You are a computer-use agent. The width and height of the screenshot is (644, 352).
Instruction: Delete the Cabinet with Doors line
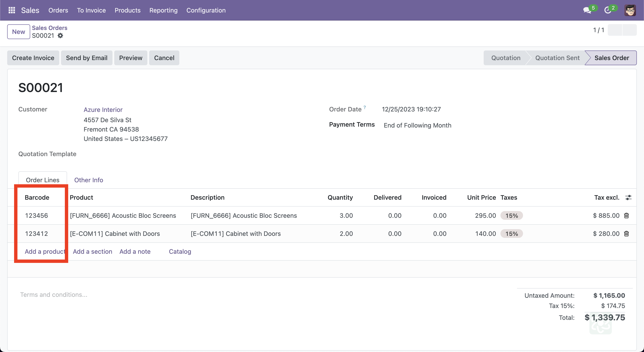[626, 234]
